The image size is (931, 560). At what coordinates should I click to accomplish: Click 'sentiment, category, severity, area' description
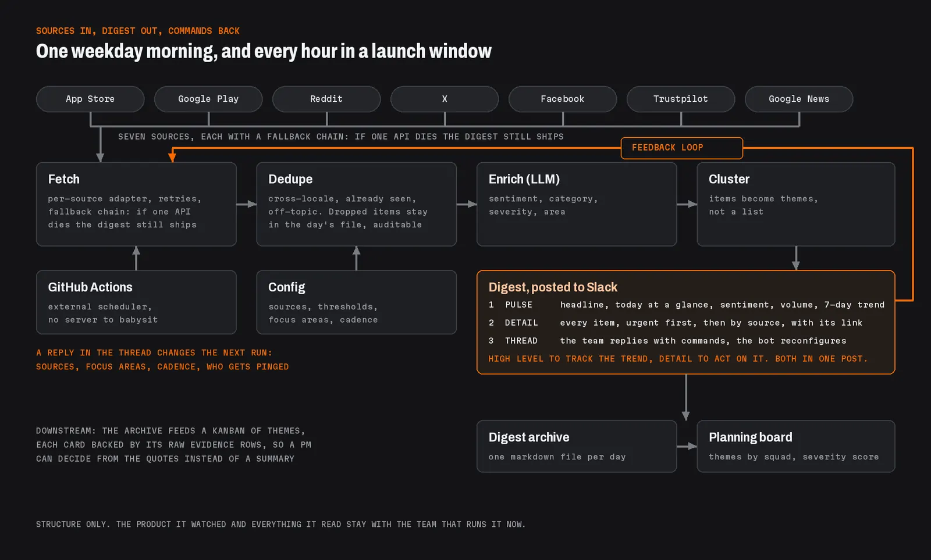[x=543, y=205]
